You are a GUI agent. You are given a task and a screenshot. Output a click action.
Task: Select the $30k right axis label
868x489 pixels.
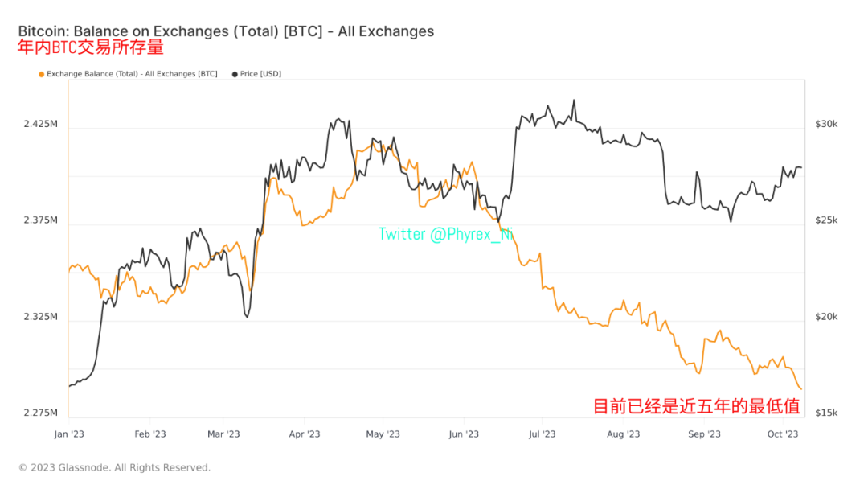point(826,125)
